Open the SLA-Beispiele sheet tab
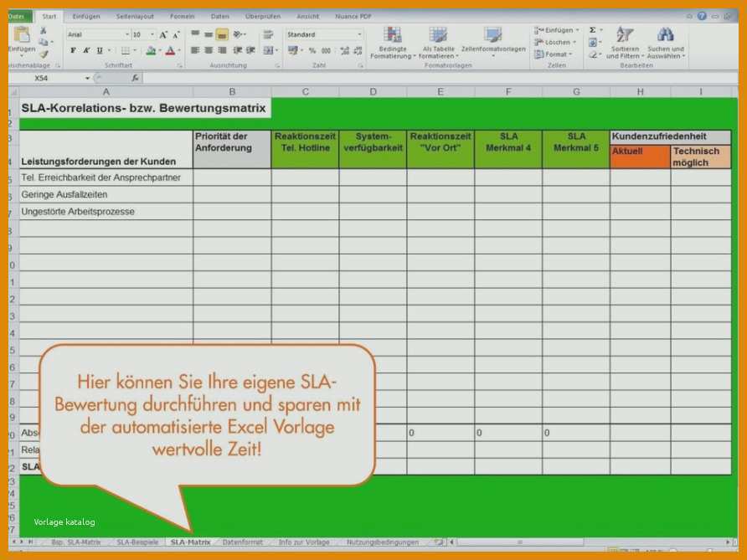This screenshot has width=747, height=560. (x=137, y=542)
